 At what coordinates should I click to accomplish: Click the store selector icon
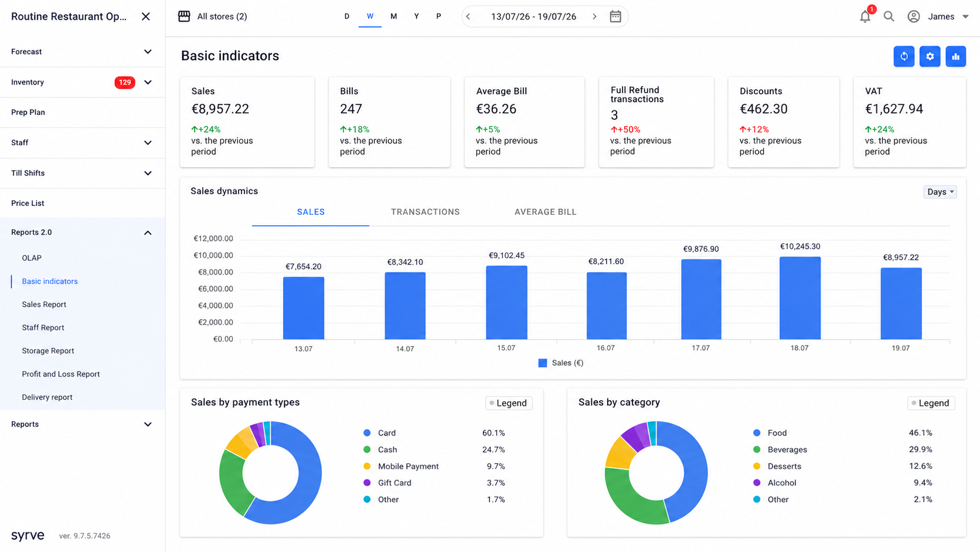click(x=184, y=16)
